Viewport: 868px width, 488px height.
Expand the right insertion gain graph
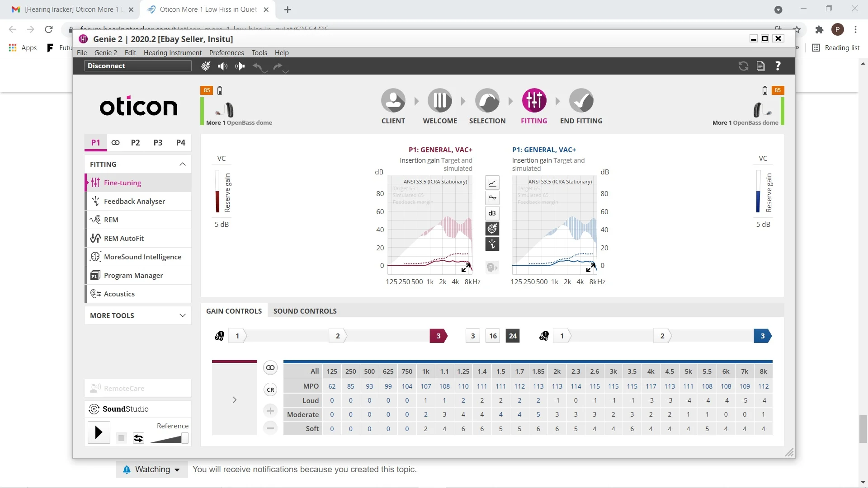(x=590, y=267)
